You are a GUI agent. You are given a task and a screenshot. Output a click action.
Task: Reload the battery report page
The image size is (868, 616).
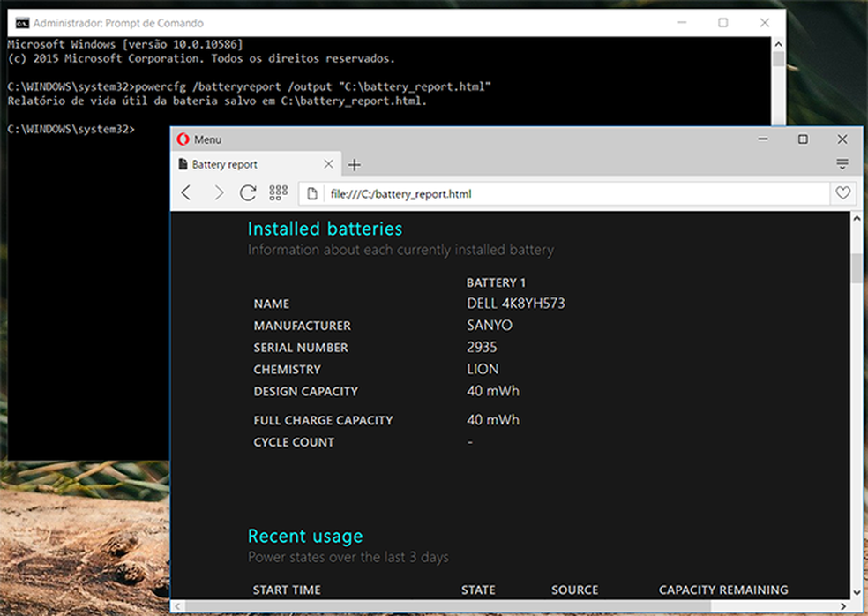248,193
